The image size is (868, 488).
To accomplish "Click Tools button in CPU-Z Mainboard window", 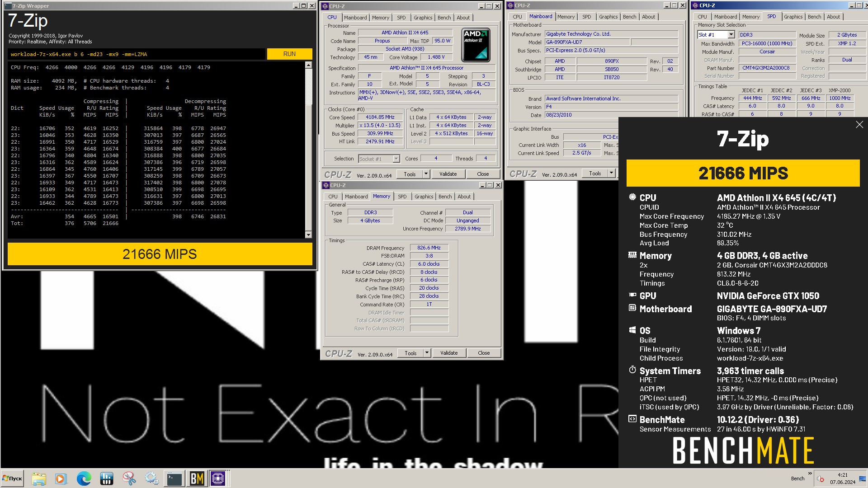I will (x=595, y=173).
